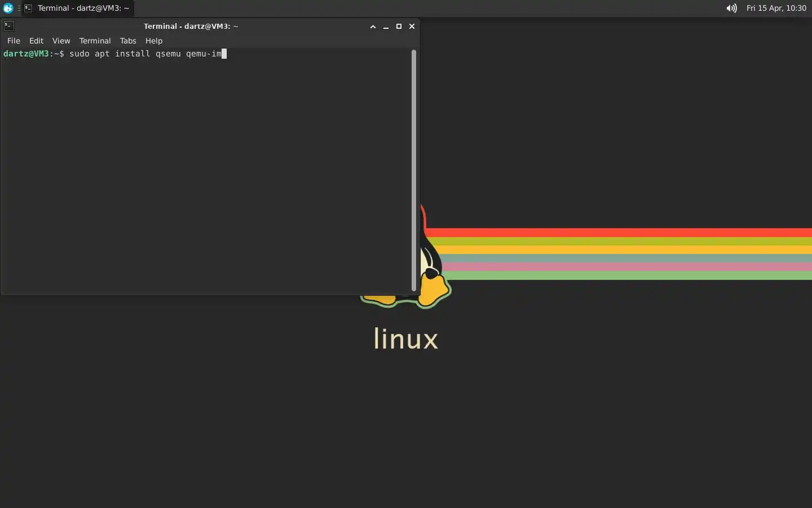This screenshot has height=508, width=812.
Task: Open the File menu
Action: point(14,41)
